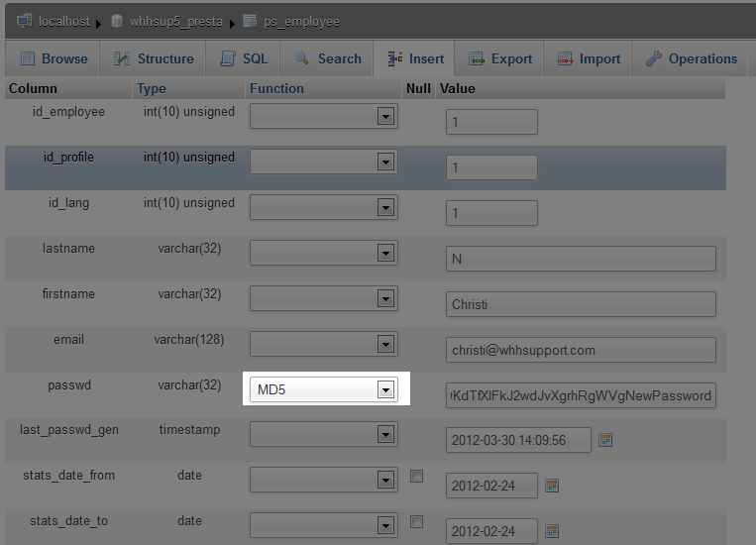This screenshot has height=545, width=756.
Task: Open calendar icon beside stats_date_to
Action: [553, 531]
